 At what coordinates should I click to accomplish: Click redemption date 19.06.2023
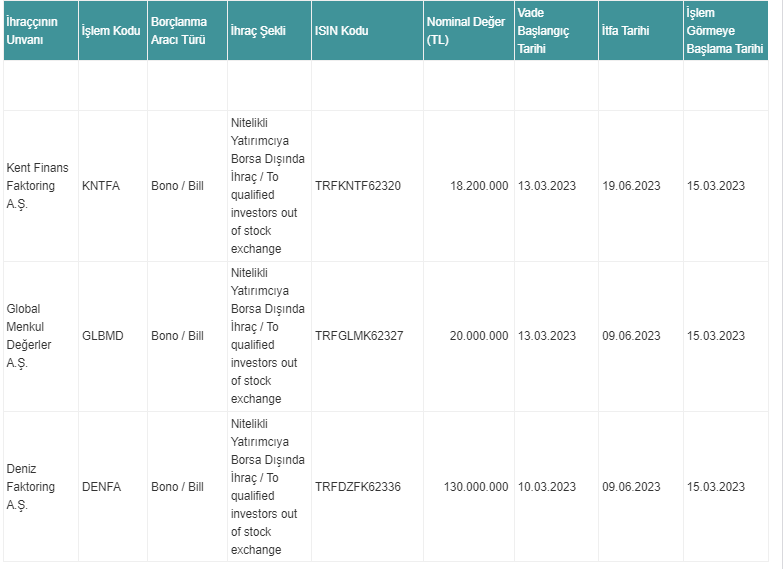coord(631,186)
